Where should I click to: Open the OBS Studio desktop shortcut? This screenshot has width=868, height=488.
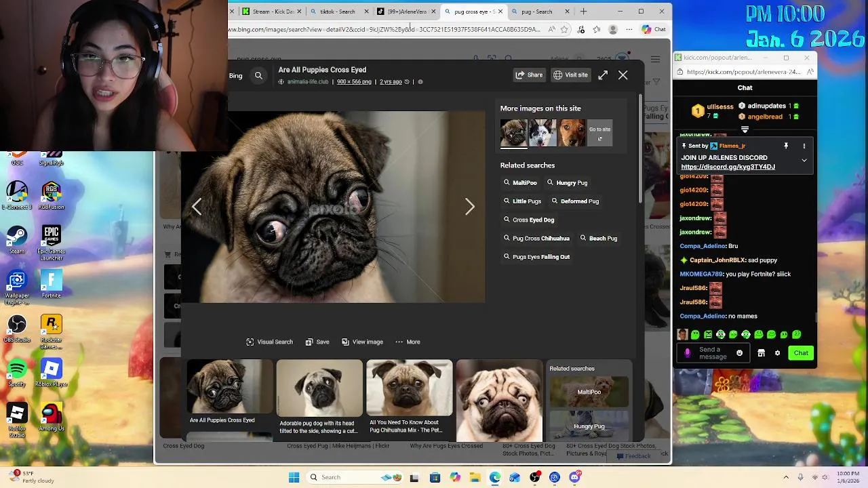(17, 329)
